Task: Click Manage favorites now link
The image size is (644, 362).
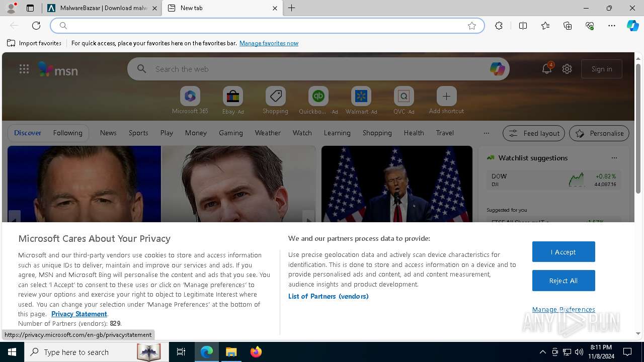Action: [269, 43]
